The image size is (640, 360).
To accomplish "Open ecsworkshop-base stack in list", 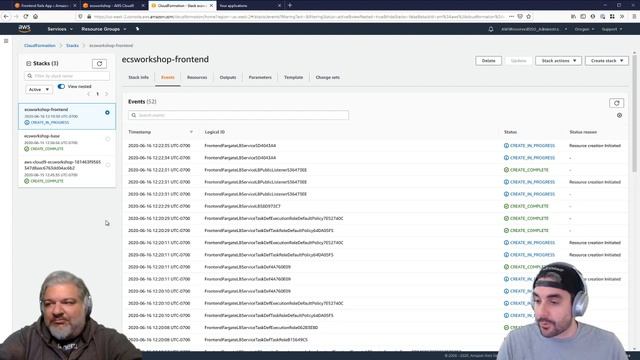I will pos(42,136).
